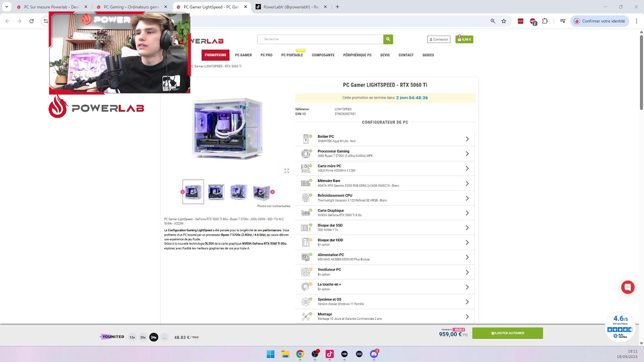Screen dimensions: 644x362
Task: Click the Processeur Gaming CPU icon
Action: click(x=306, y=154)
